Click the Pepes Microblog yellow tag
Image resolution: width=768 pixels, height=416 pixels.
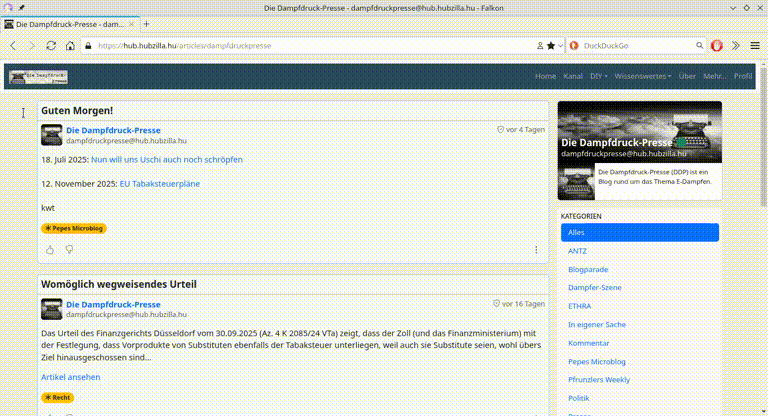click(x=73, y=228)
